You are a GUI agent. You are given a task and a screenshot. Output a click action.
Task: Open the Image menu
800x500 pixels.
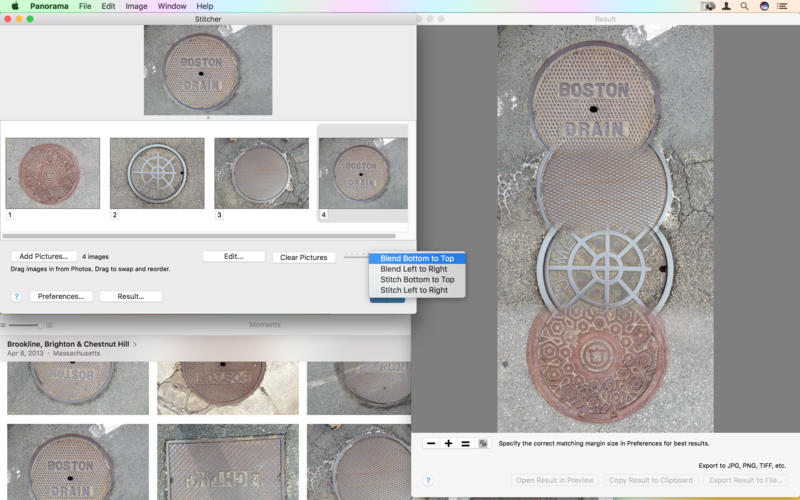click(x=136, y=6)
